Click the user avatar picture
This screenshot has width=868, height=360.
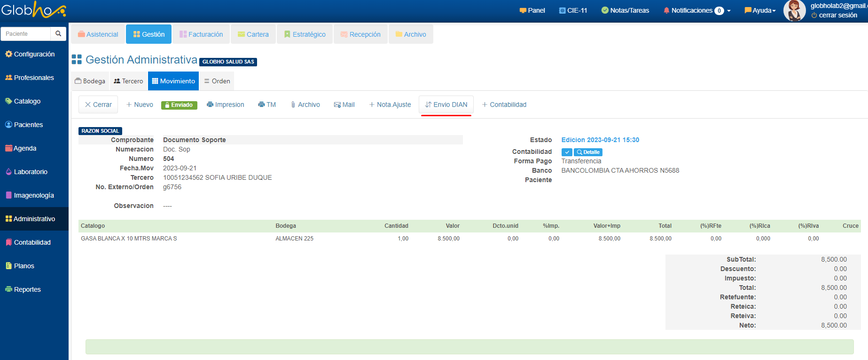[x=794, y=11]
